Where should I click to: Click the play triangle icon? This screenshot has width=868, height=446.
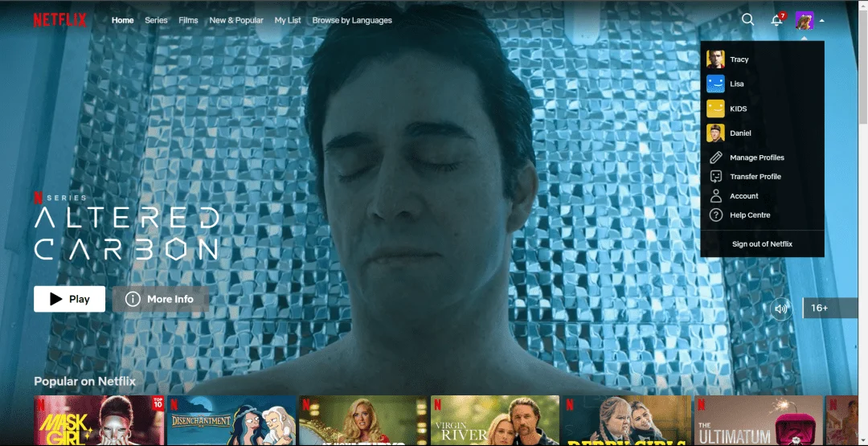coord(56,299)
